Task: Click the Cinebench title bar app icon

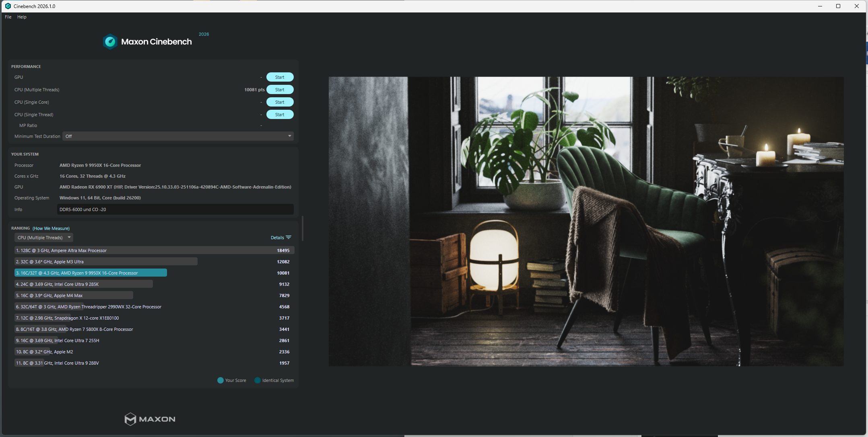Action: [x=8, y=6]
